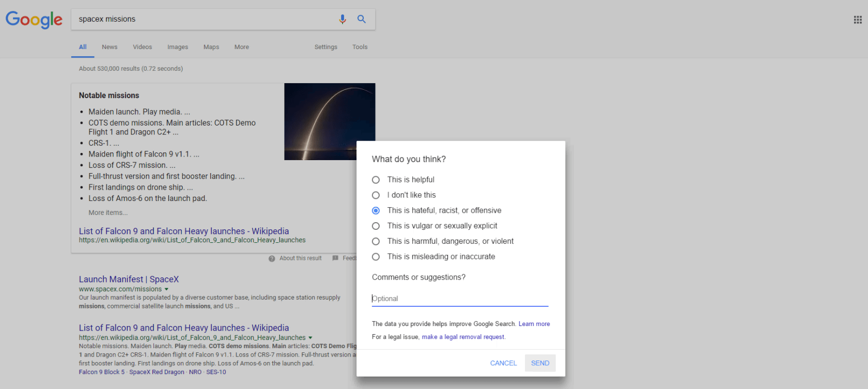
Task: Select 'I don't like this' option
Action: pos(376,195)
